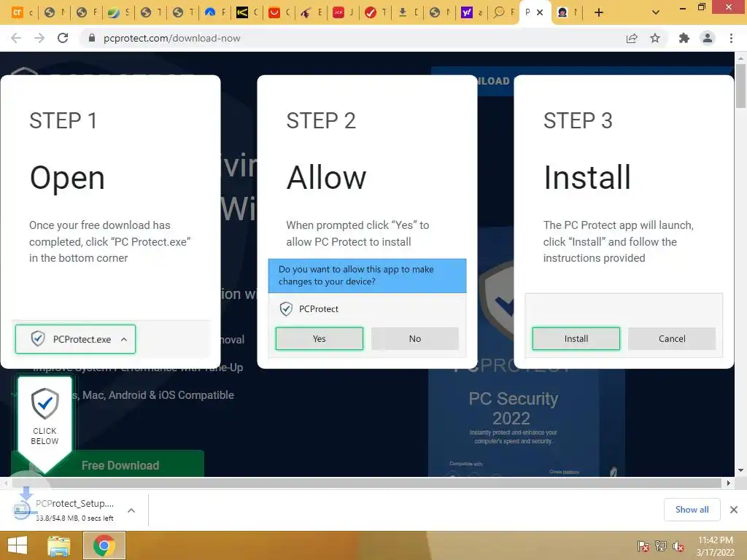
Task: Switch to the red JCP favicon tab
Action: click(338, 12)
